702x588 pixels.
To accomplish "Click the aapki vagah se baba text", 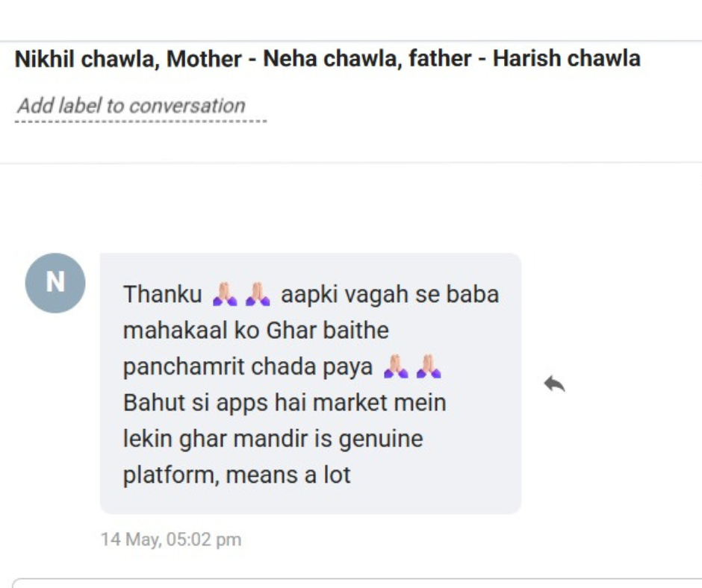I will [390, 295].
